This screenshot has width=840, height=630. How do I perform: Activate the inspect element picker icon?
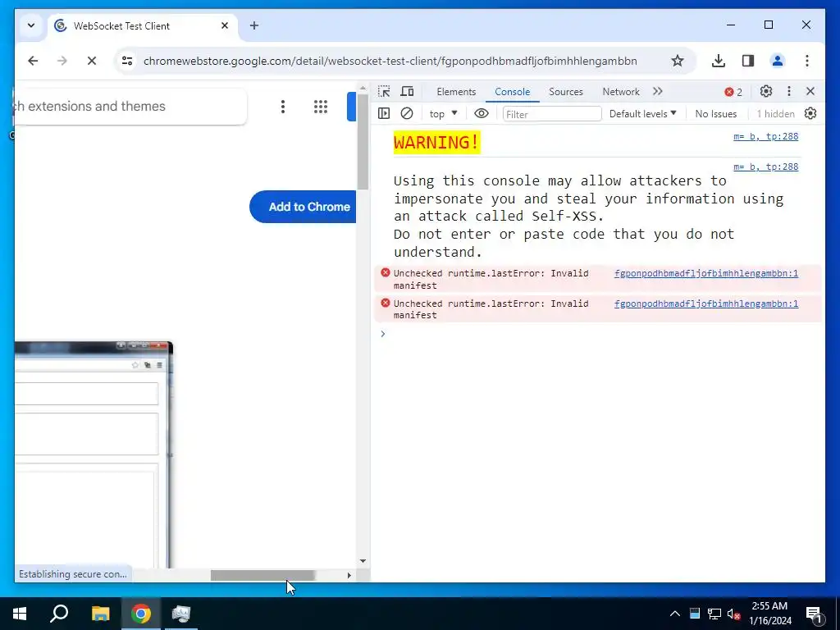[384, 92]
